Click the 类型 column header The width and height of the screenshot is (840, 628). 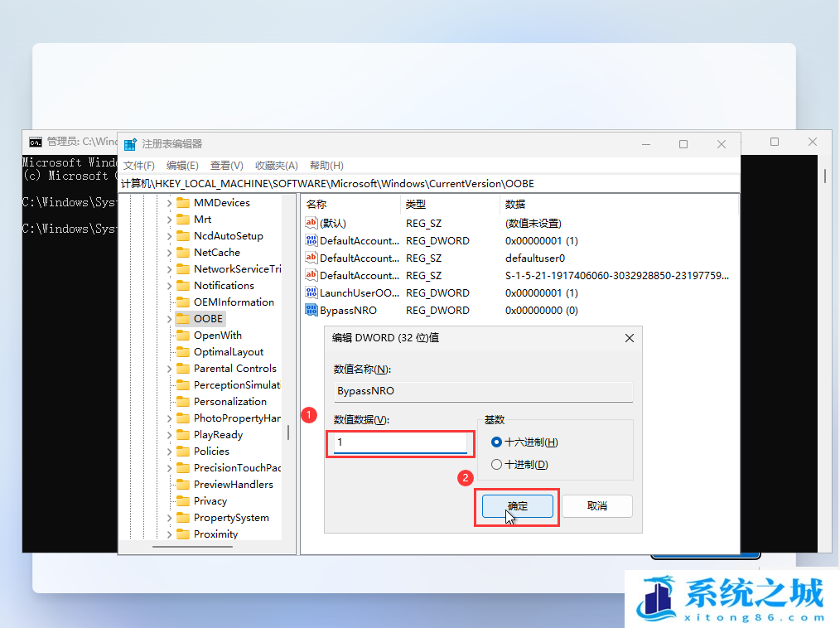(x=450, y=204)
